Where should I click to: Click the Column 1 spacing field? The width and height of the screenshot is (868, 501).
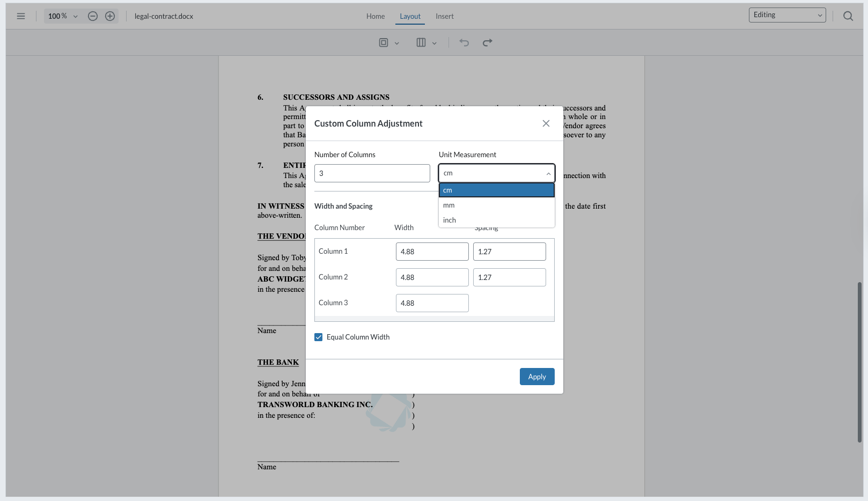[x=510, y=252]
